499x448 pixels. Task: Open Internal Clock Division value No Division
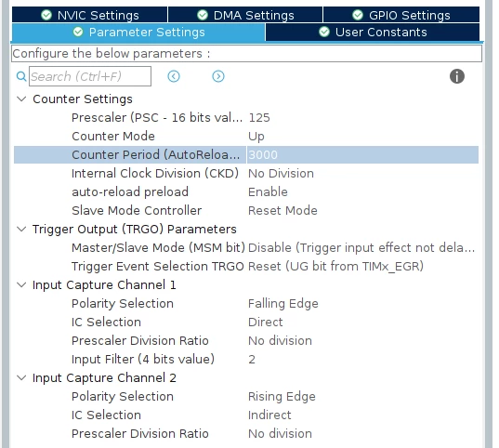pos(281,174)
